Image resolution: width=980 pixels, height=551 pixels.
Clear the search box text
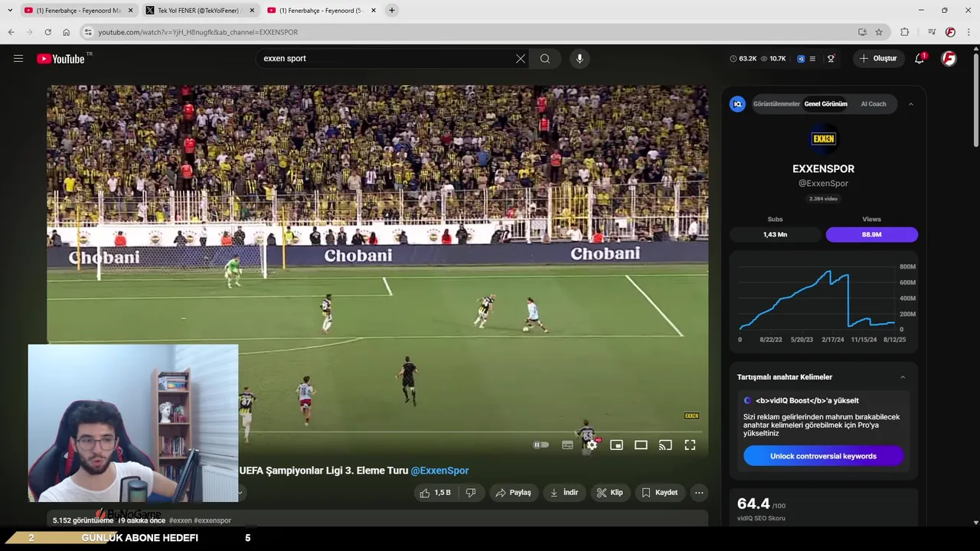(x=521, y=58)
